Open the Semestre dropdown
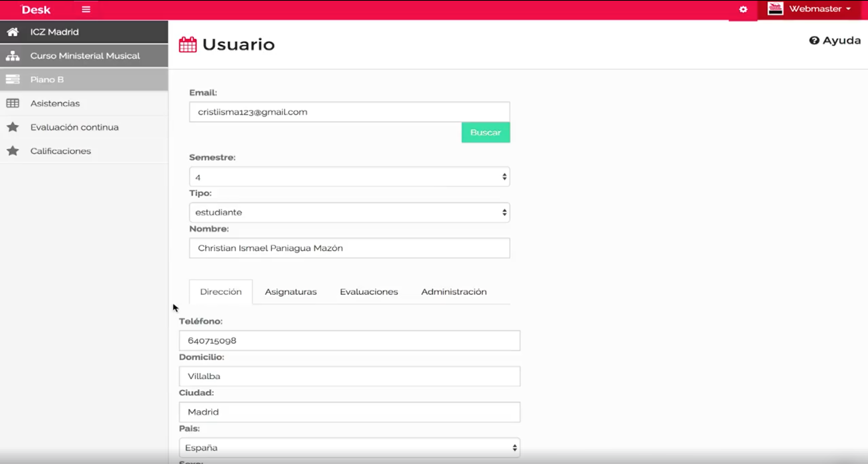868x464 pixels. 349,177
